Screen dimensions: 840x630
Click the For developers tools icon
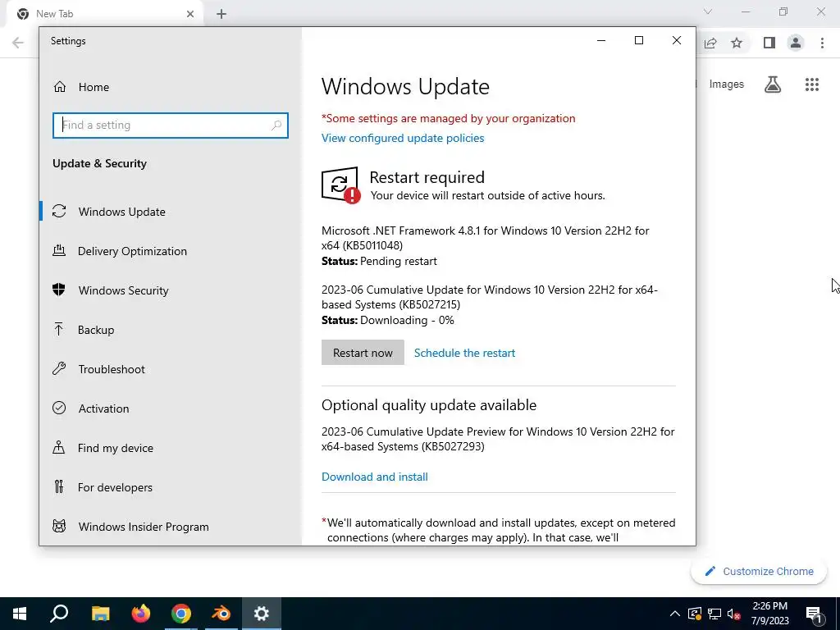coord(59,487)
